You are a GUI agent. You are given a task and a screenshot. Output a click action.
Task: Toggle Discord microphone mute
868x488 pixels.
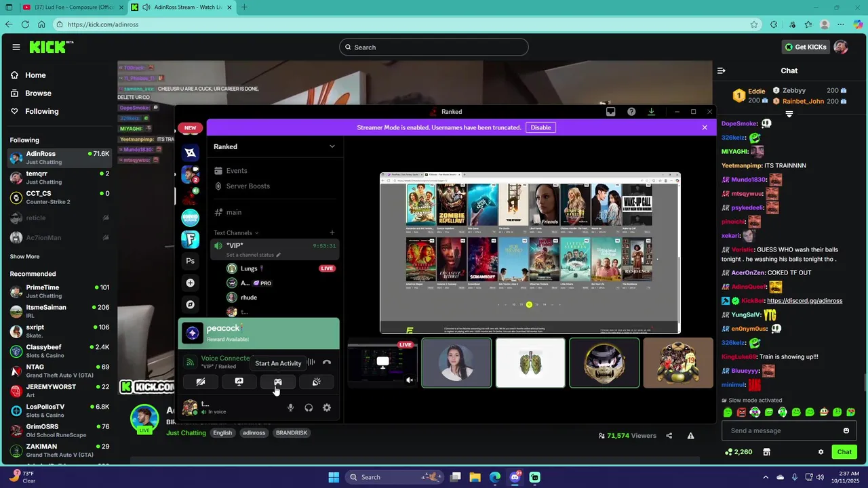290,407
